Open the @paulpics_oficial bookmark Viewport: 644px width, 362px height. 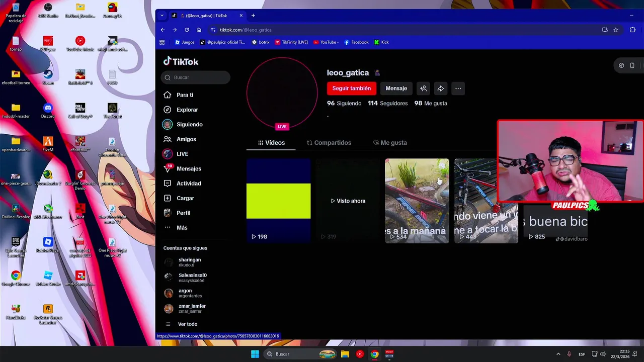pyautogui.click(x=222, y=42)
